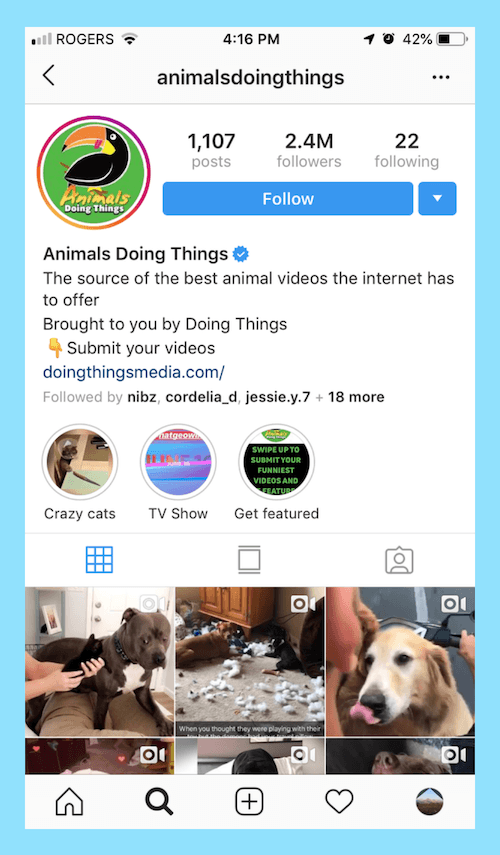Open the golden dog licking video post
The image size is (500, 855).
(400, 661)
